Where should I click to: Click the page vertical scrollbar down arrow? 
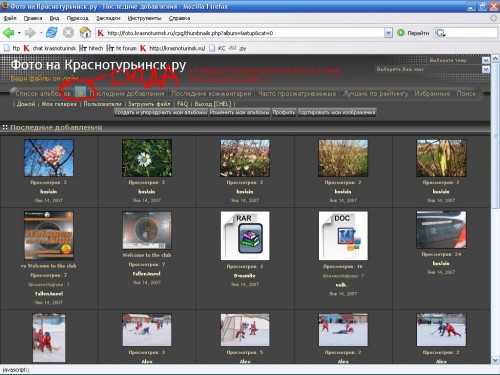click(x=495, y=360)
